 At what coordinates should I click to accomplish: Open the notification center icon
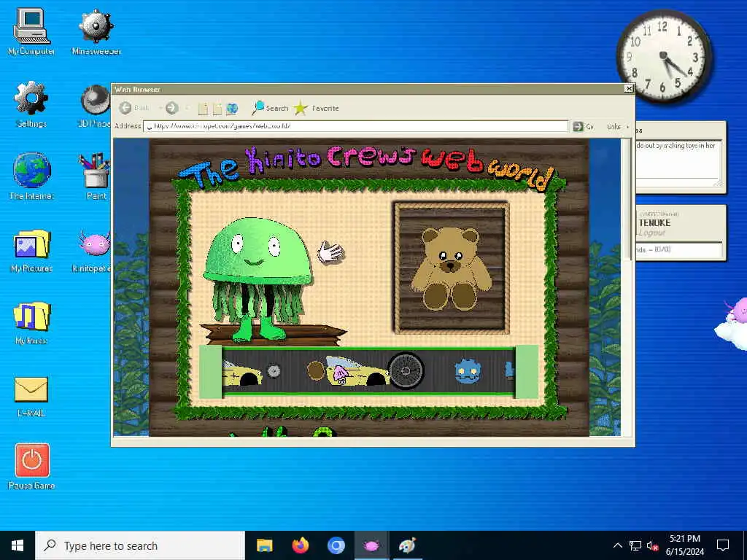coord(723,545)
